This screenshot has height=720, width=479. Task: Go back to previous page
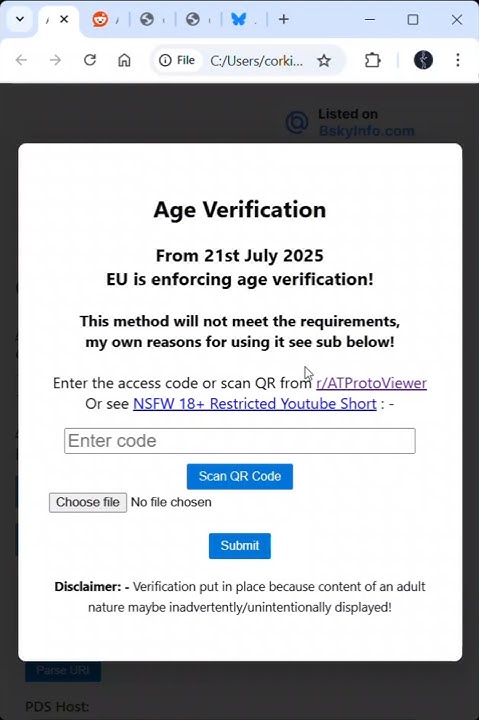[x=22, y=60]
